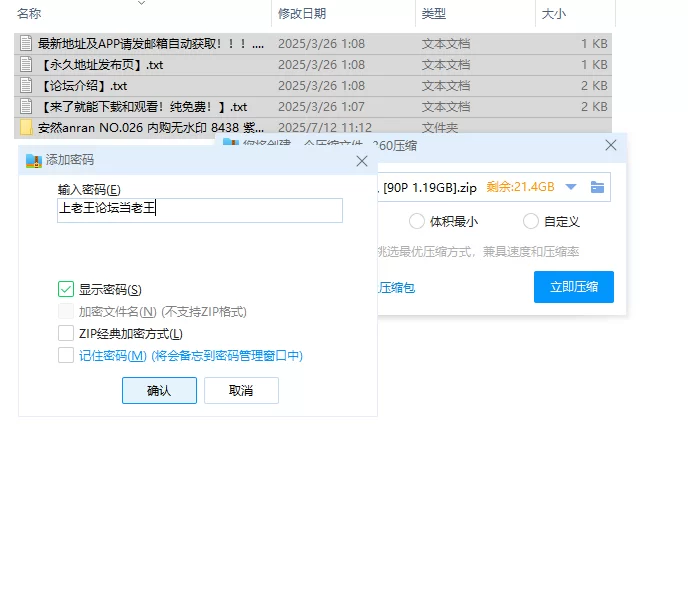This screenshot has width=688, height=613.
Task: Sort by the 修改日期 column header
Action: click(x=302, y=14)
